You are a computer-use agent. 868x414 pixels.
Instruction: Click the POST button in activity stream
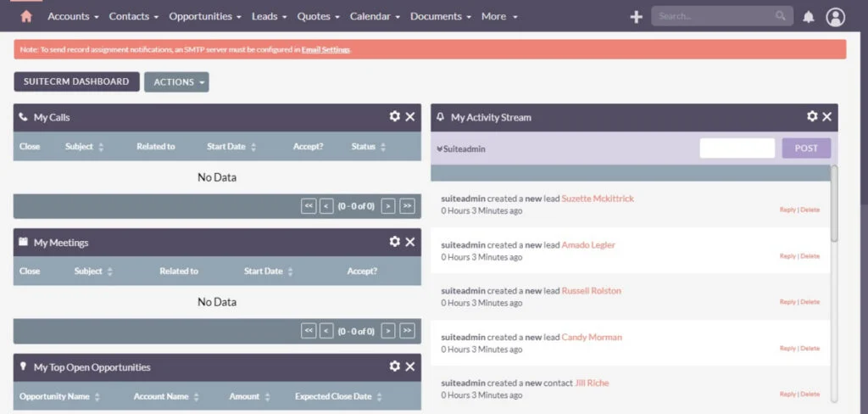[806, 148]
